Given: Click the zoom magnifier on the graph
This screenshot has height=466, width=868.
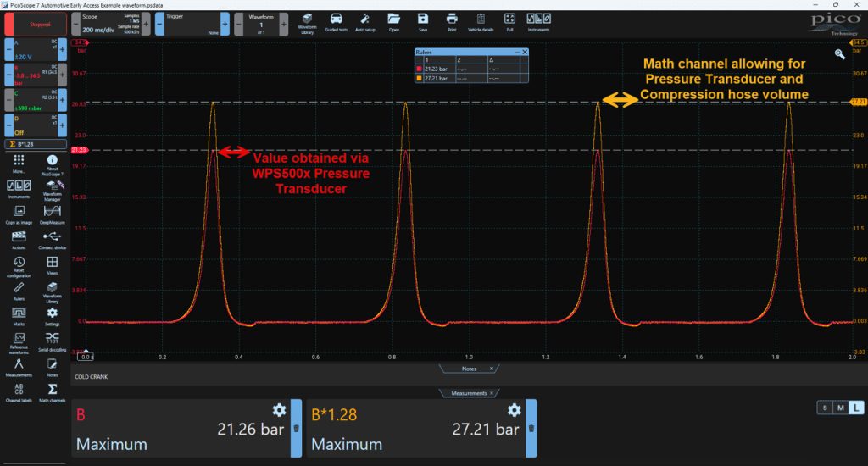Looking at the screenshot, I should 840,53.
